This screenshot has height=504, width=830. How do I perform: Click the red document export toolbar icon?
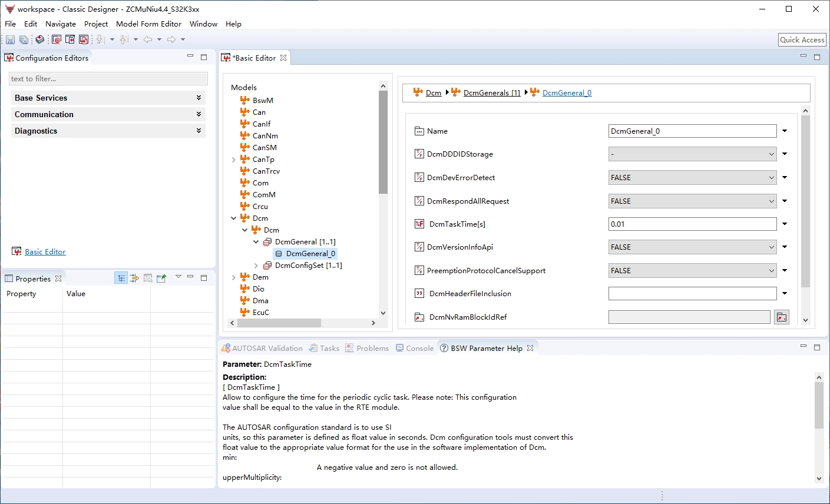tap(84, 39)
